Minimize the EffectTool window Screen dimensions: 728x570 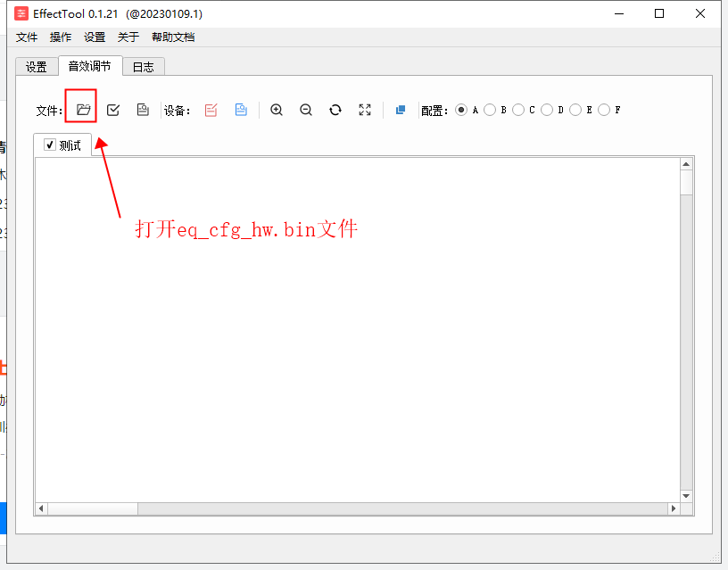point(619,14)
